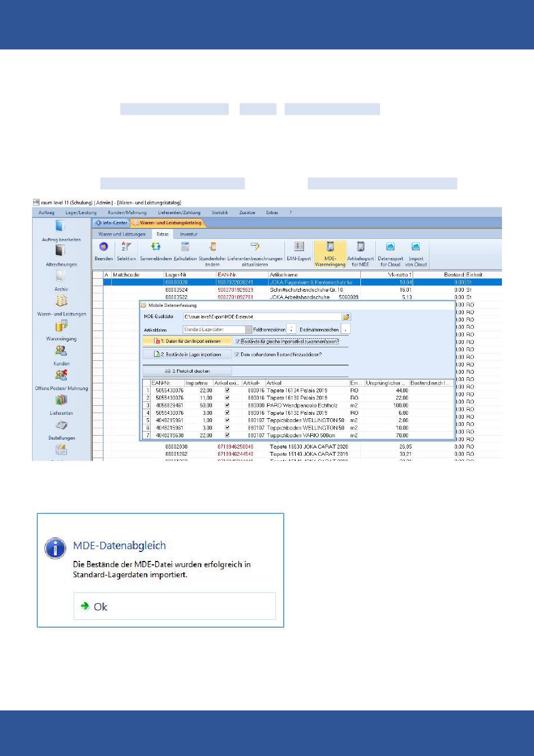Open Kunden in the sidebar
The image size is (534, 756).
click(x=61, y=355)
